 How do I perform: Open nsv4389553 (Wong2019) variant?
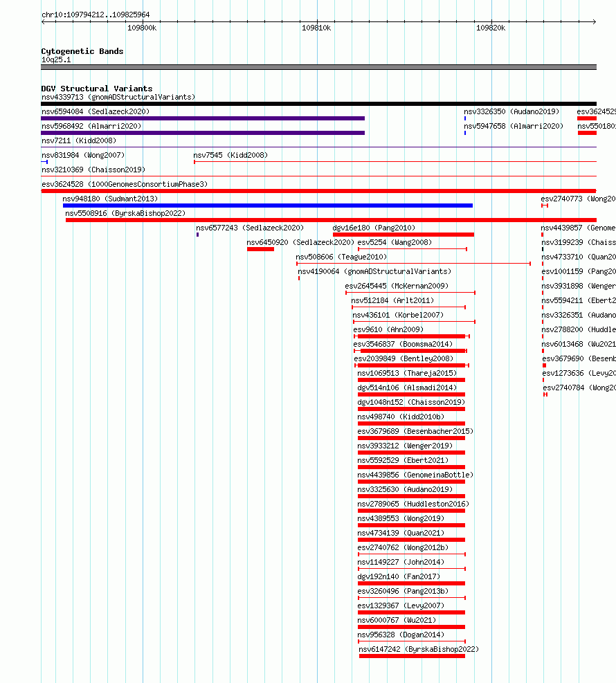pyautogui.click(x=401, y=518)
